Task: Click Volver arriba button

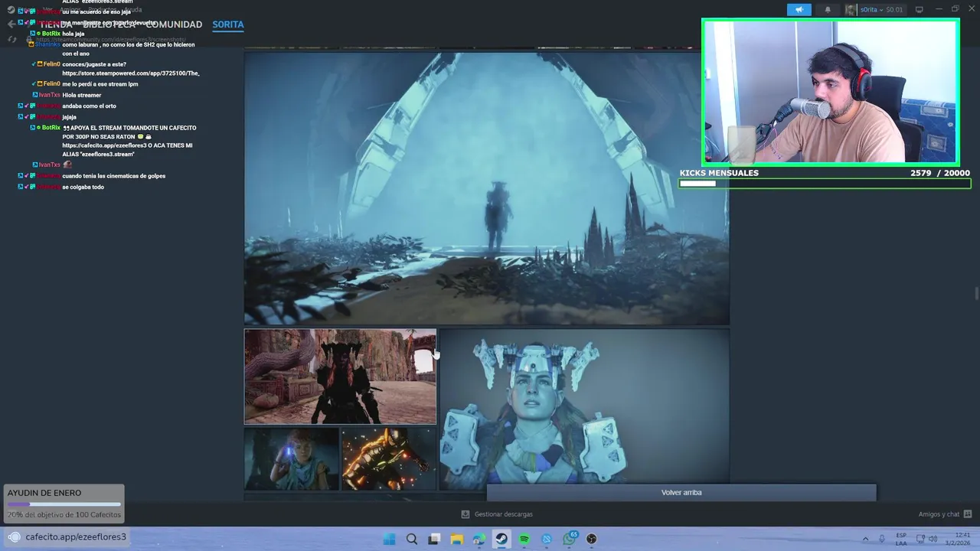Action: pyautogui.click(x=681, y=493)
